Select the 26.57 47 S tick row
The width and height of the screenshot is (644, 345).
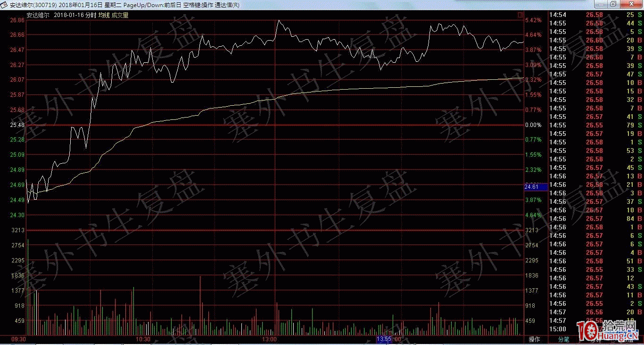tap(596, 75)
